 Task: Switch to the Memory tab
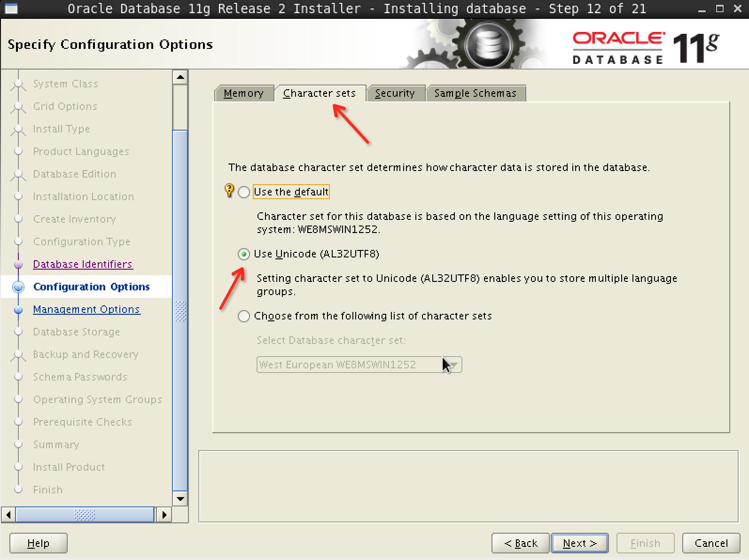click(x=243, y=93)
